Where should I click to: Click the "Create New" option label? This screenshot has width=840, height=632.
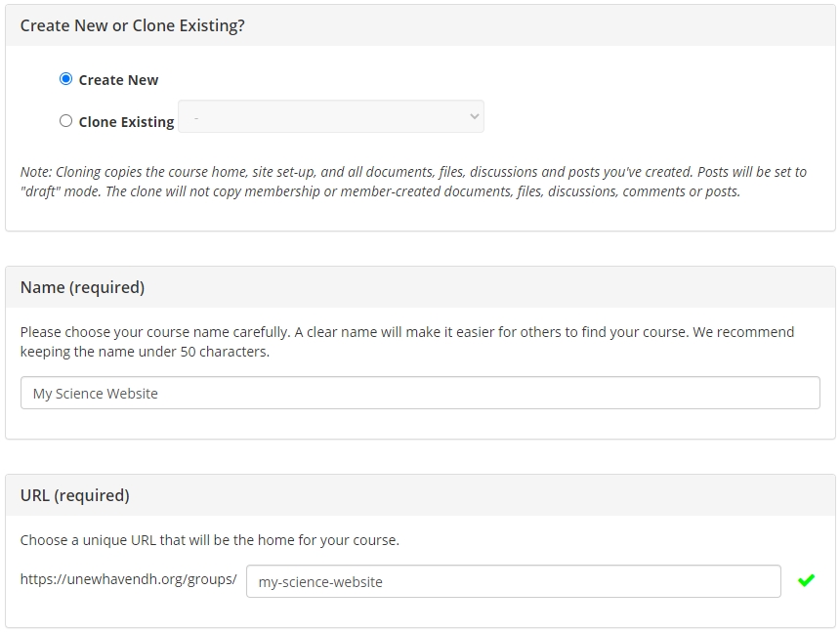pyautogui.click(x=118, y=80)
